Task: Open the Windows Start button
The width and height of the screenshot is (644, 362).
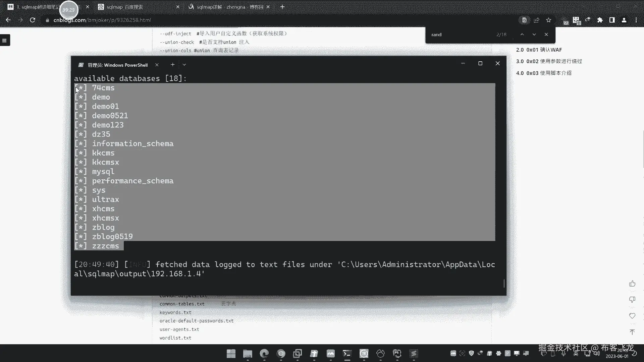Action: click(231, 354)
